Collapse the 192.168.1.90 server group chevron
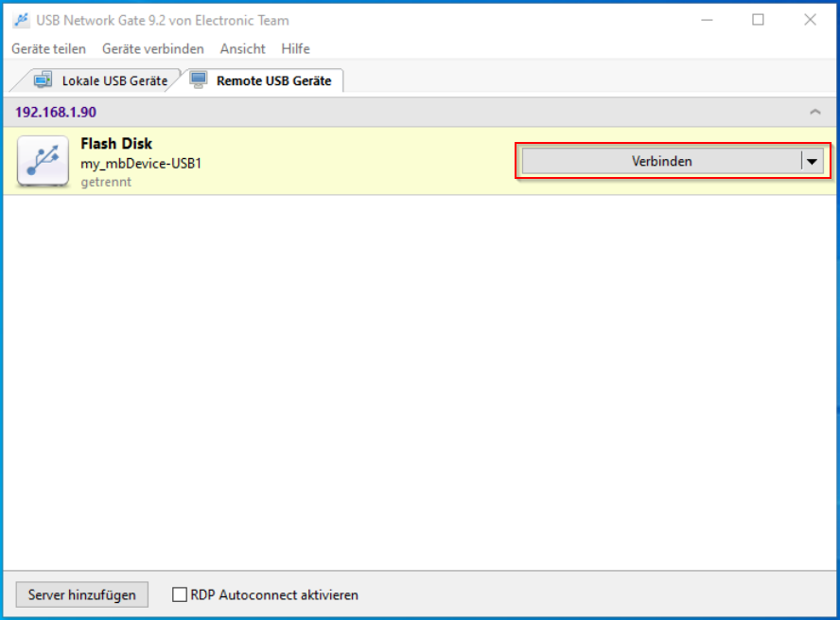This screenshot has width=840, height=620. point(815,112)
